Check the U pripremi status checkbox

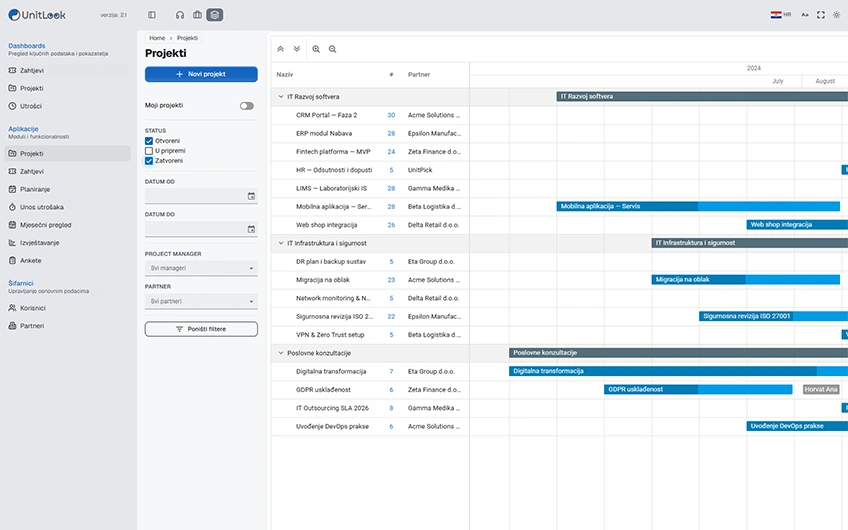[149, 151]
